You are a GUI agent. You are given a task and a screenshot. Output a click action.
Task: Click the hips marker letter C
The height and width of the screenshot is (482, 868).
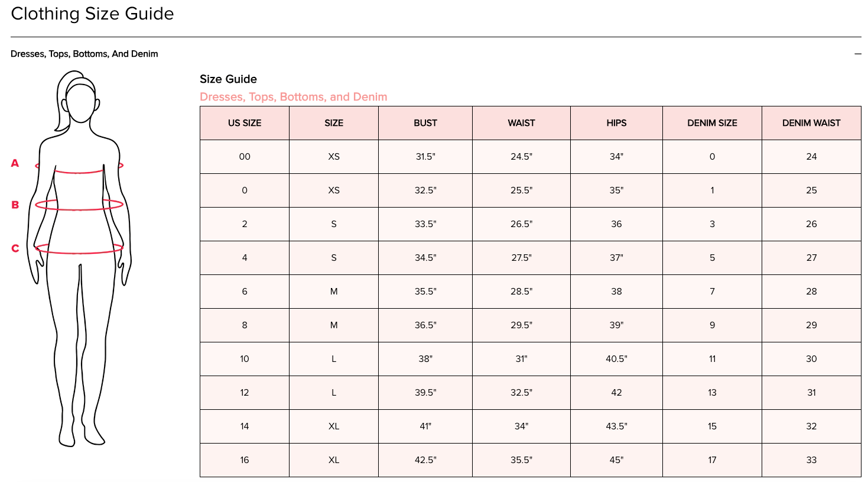click(x=15, y=248)
